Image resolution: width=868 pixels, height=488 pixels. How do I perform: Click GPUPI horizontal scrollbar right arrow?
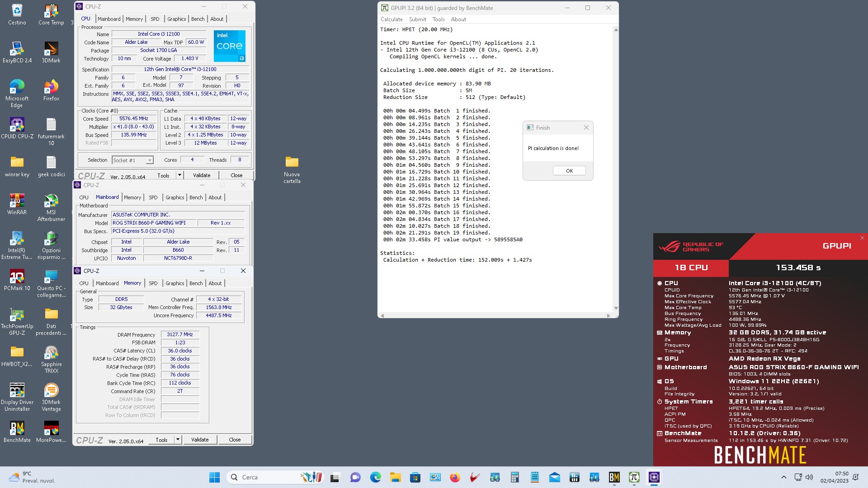(x=609, y=315)
